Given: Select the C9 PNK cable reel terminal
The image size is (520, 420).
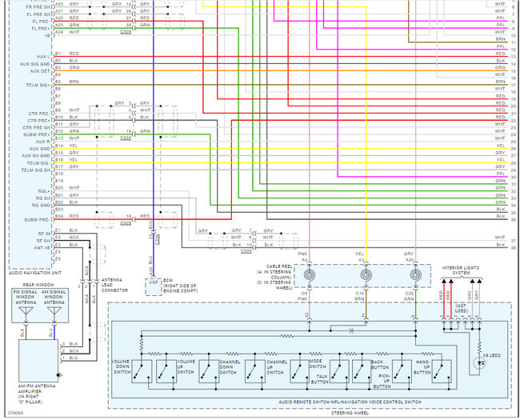Looking at the screenshot, I should (302, 296).
